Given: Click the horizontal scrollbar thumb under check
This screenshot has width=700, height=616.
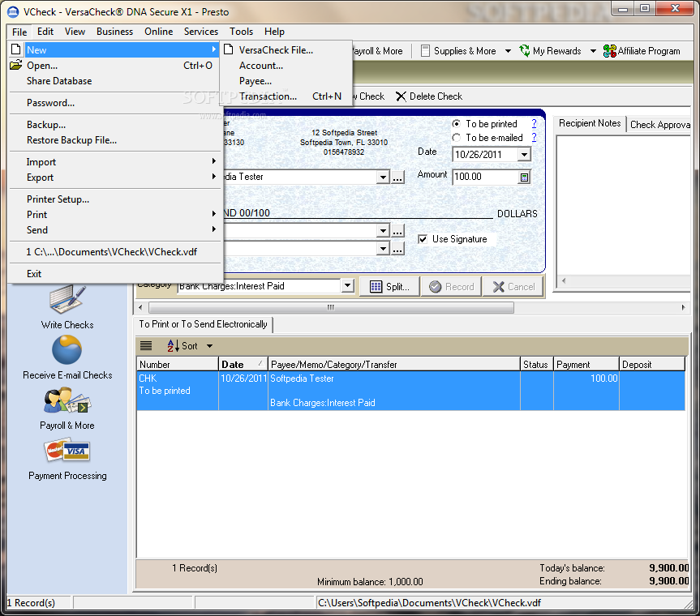Looking at the screenshot, I should pos(331,307).
